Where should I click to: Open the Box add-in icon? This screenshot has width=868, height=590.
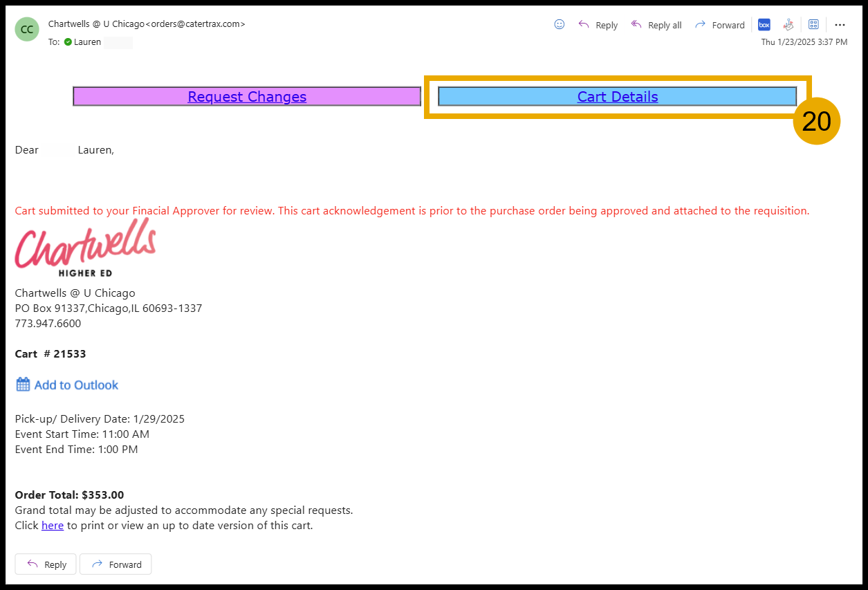tap(764, 24)
